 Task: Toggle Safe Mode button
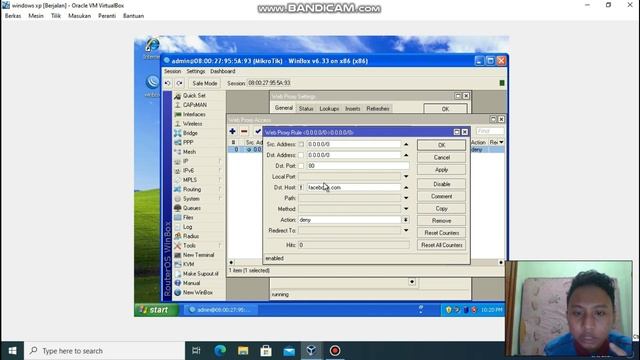click(x=204, y=83)
